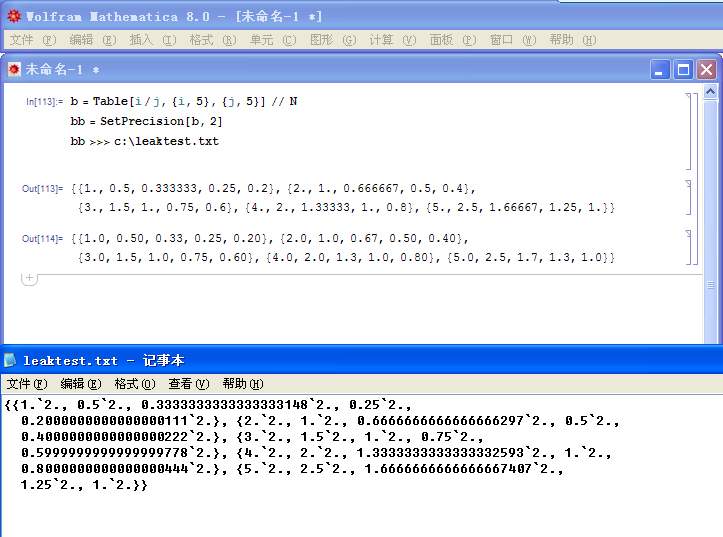Screen dimensions: 723x537
Task: Click the value 1.66667 in Out[113]
Action: (x=513, y=207)
